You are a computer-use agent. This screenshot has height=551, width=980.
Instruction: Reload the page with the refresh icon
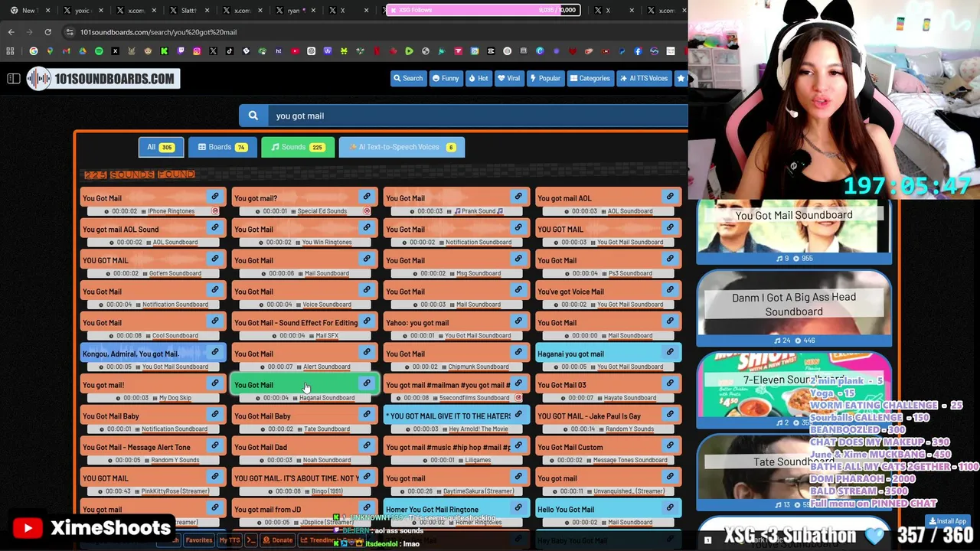pyautogui.click(x=47, y=32)
